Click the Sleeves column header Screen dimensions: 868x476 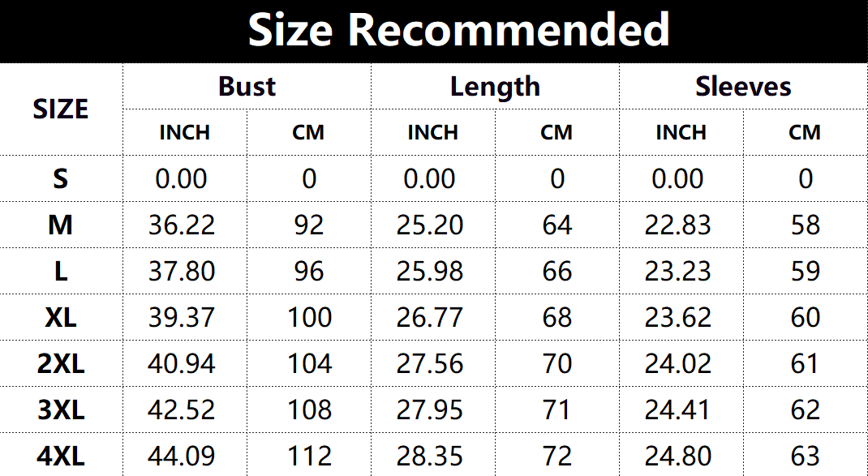pos(743,87)
